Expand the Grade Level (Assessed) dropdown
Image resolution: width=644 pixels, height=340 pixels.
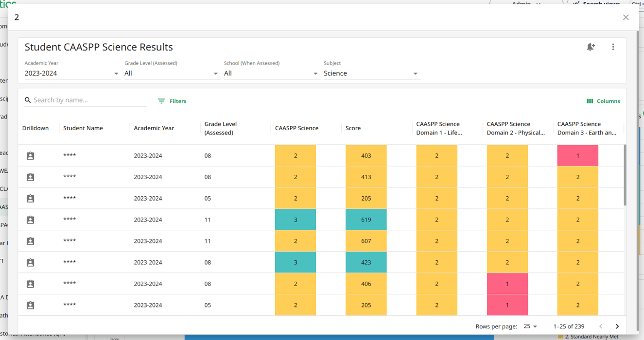click(172, 73)
